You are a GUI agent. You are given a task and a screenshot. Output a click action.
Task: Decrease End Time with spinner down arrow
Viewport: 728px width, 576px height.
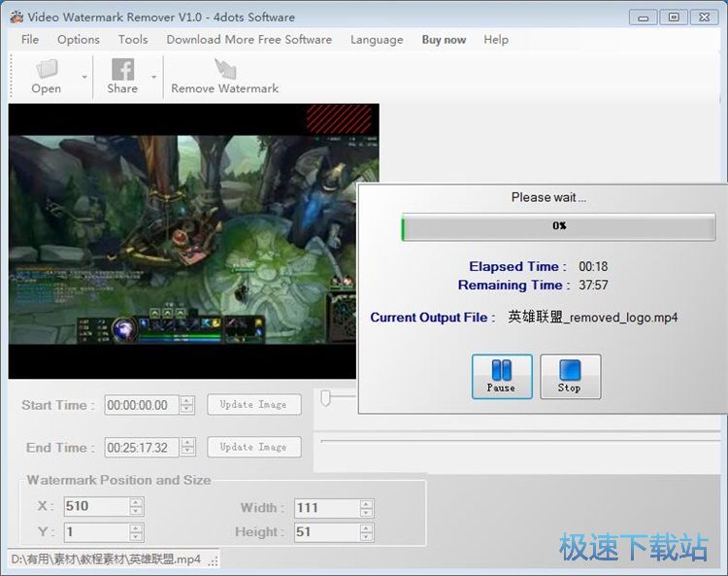[x=187, y=453]
